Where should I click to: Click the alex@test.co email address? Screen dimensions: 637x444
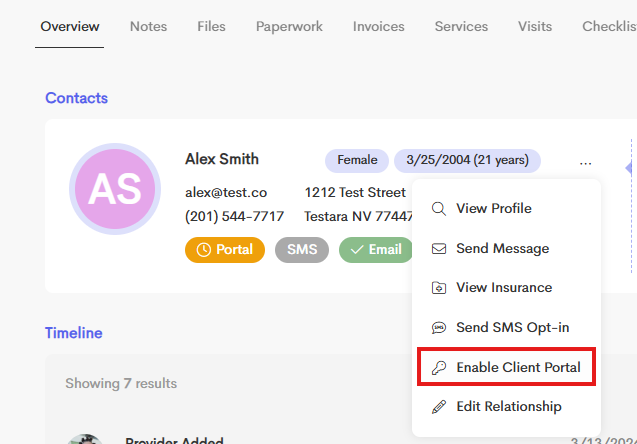226,192
